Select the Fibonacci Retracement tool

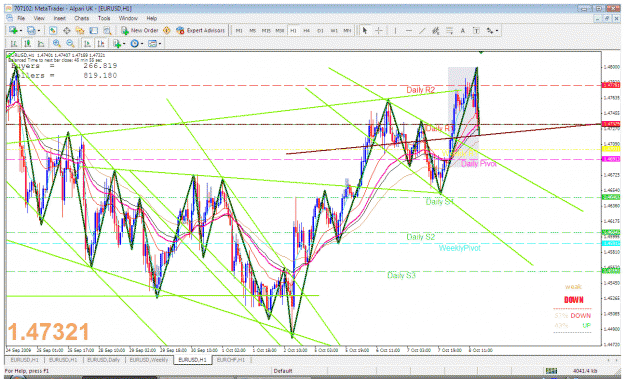[x=449, y=31]
